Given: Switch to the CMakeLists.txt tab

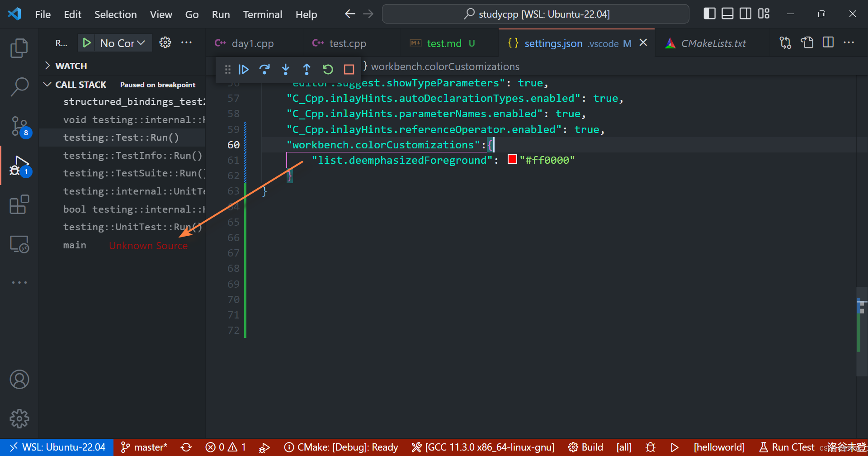Looking at the screenshot, I should (713, 43).
